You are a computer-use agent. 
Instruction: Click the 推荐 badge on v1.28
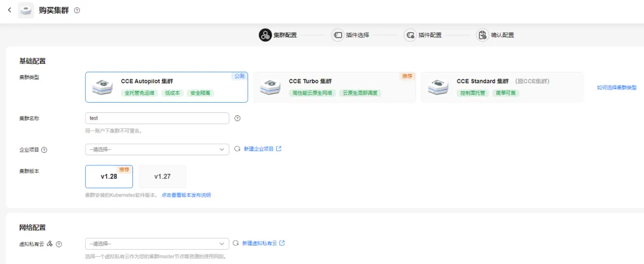click(x=125, y=170)
